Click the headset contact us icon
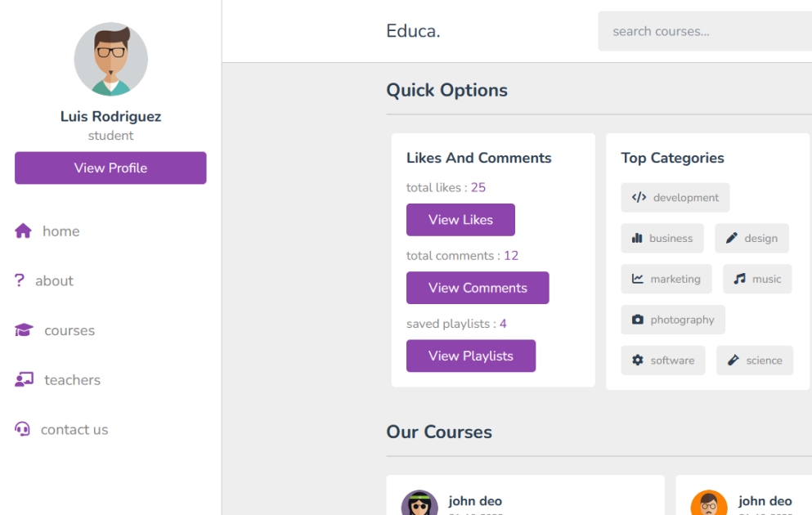 pos(22,429)
